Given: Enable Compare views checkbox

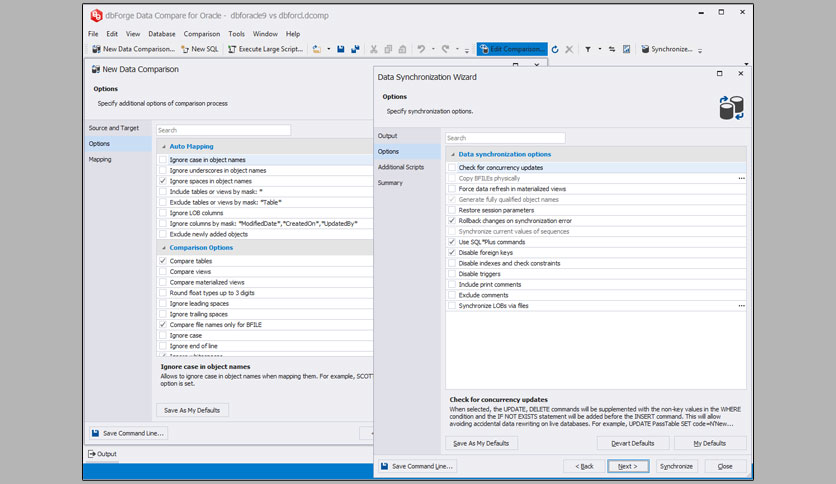Looking at the screenshot, I should click(x=163, y=272).
